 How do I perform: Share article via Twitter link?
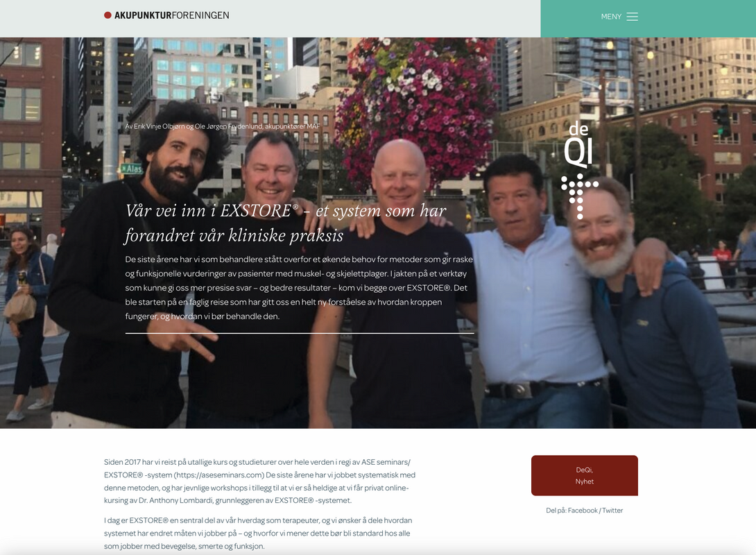click(x=612, y=510)
